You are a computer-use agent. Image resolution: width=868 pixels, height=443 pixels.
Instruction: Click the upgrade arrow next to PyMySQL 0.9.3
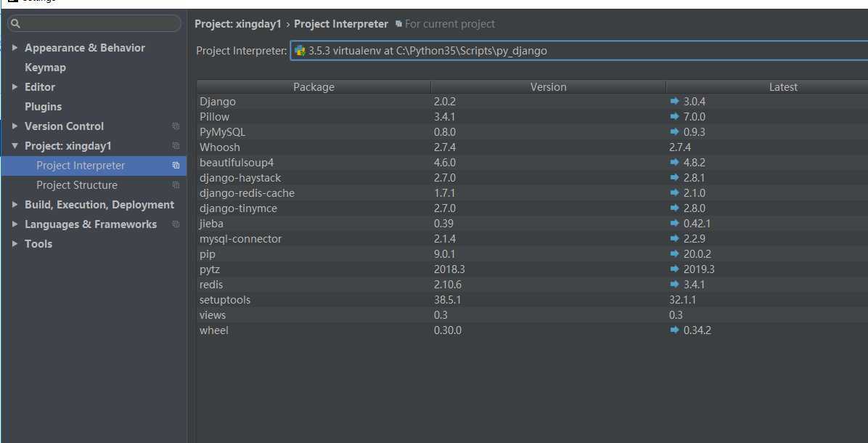(x=674, y=131)
